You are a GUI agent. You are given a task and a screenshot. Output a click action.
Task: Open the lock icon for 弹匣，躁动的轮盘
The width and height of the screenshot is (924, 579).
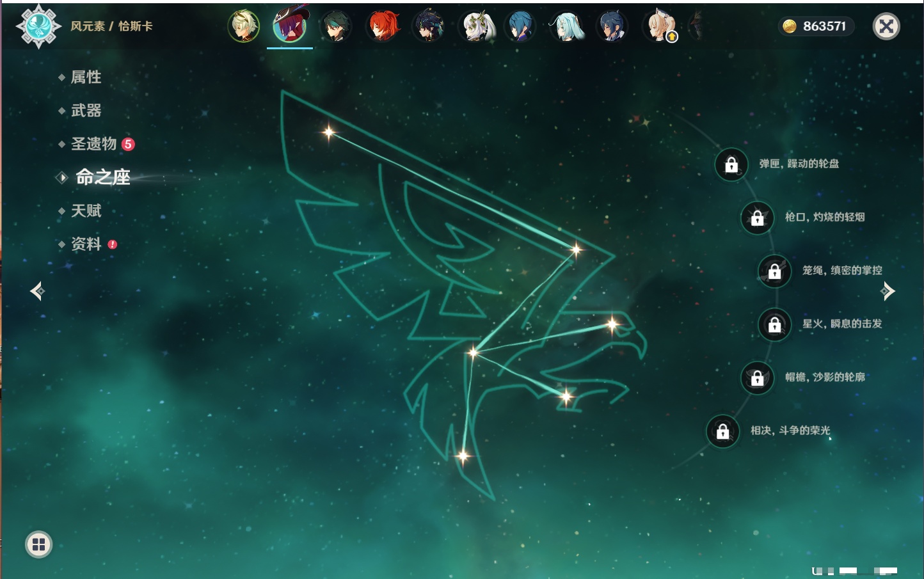click(x=731, y=164)
